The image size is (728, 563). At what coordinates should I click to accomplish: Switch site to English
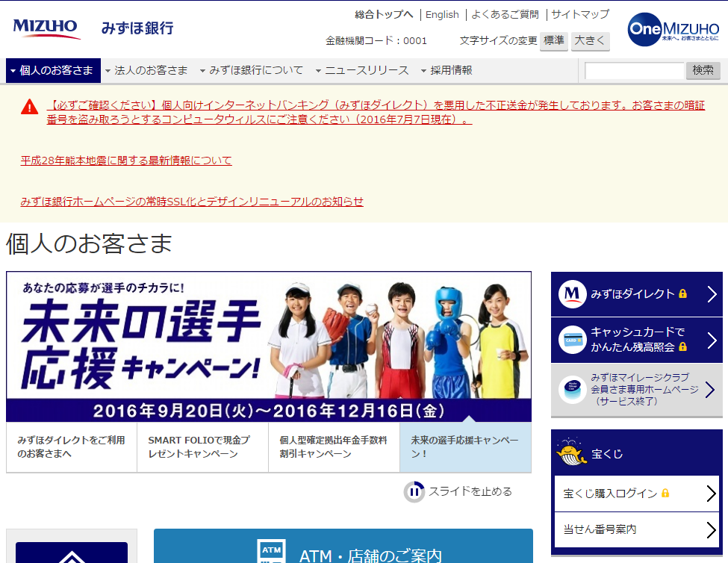[442, 15]
